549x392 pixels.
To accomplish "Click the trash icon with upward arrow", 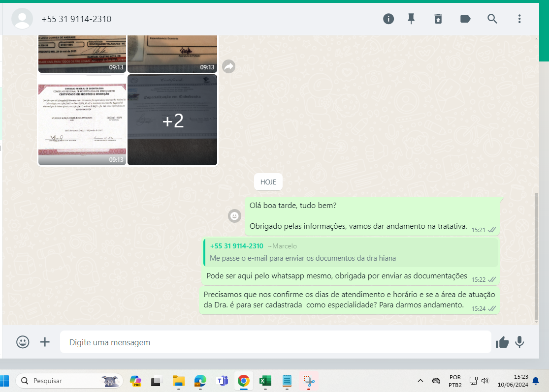I will (x=438, y=19).
